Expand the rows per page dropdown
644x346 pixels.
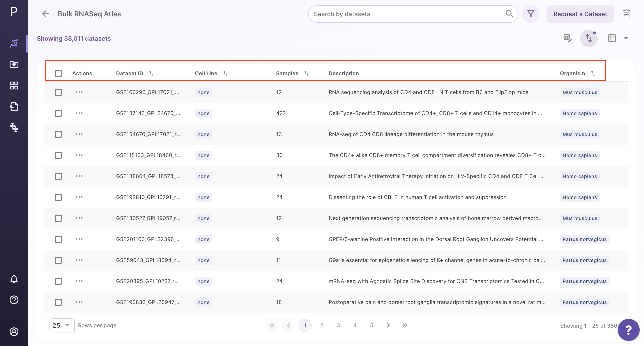(x=62, y=325)
